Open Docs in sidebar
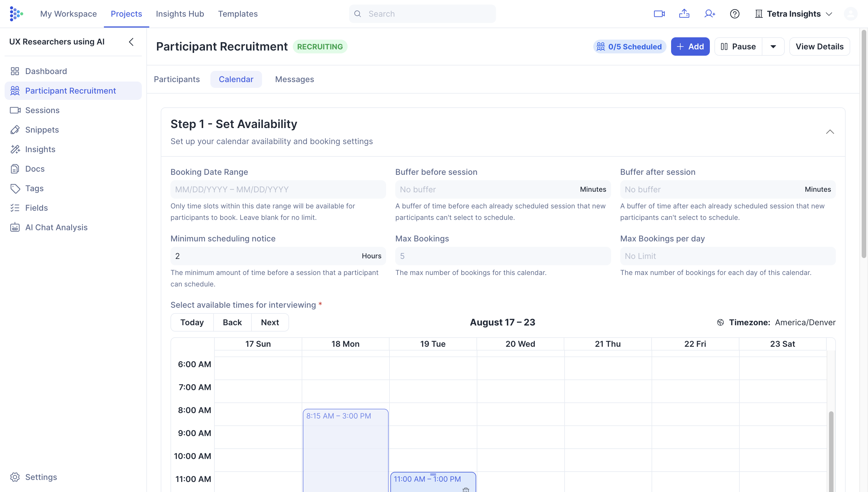 [x=73, y=169]
